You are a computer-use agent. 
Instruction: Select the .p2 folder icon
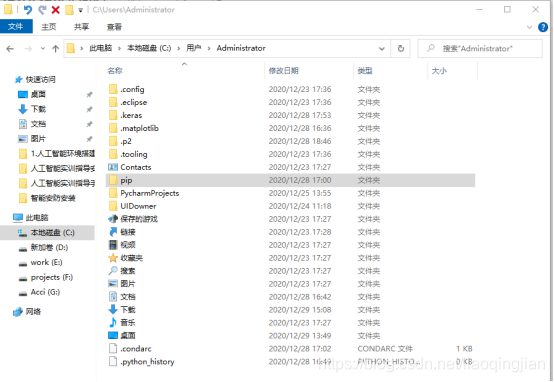[113, 141]
